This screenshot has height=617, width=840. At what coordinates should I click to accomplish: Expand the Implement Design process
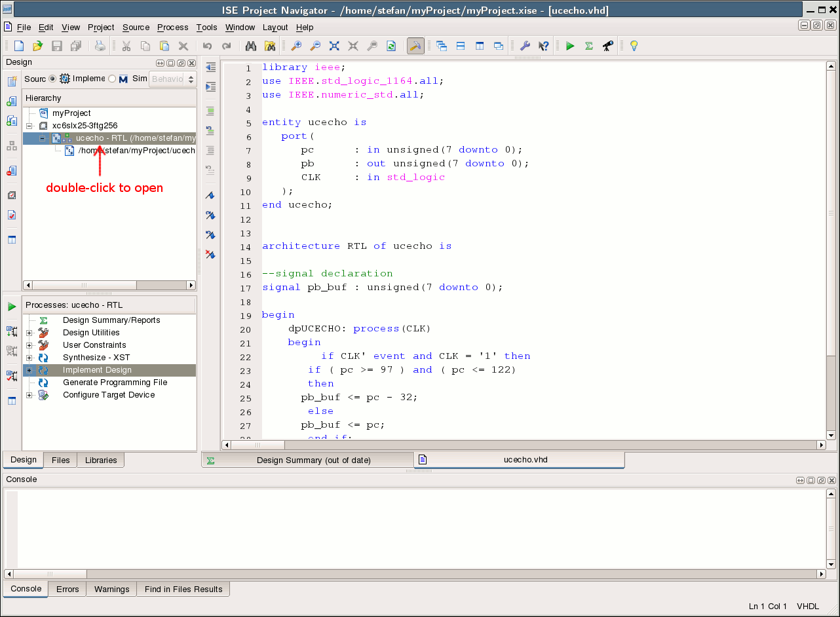(x=29, y=370)
